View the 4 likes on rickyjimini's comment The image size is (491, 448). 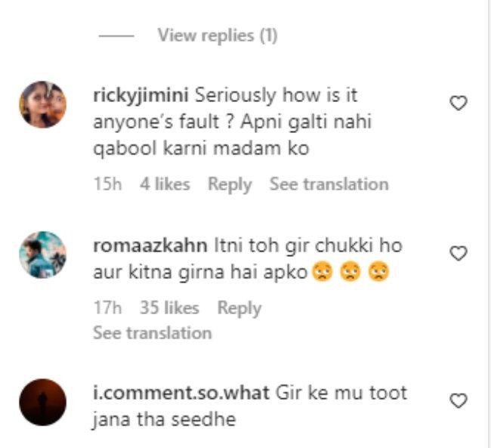pos(164,184)
